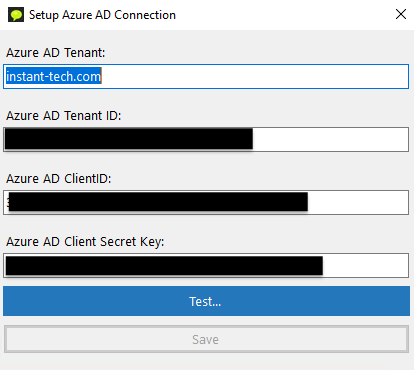The width and height of the screenshot is (414, 370).
Task: Click the blank gray area below the Save button
Action: [x=207, y=362]
